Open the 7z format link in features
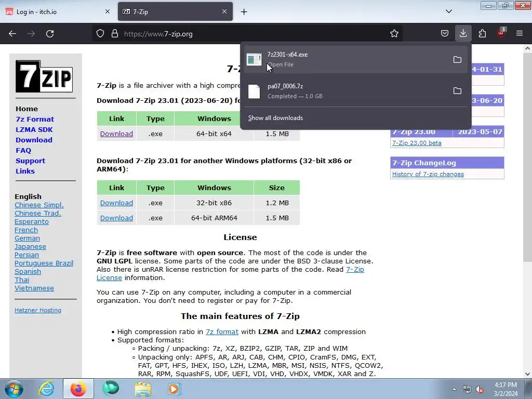 (x=222, y=332)
